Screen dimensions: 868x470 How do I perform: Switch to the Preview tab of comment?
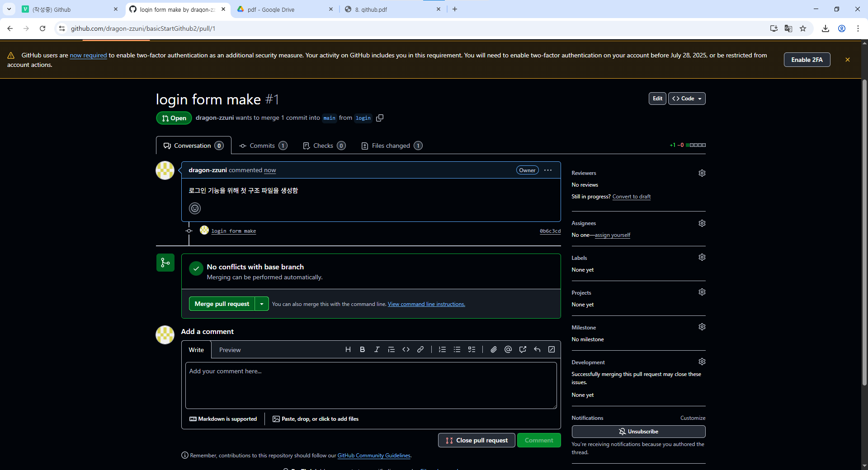230,350
